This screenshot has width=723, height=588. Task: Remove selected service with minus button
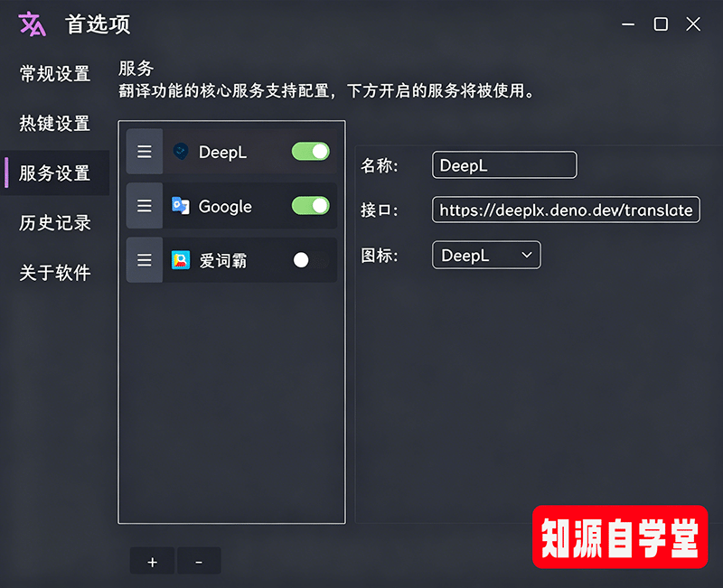[199, 562]
